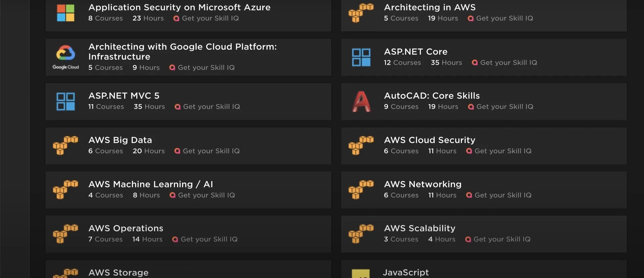
Task: Click Get your Skill IQ for AWS Machine Learning
Action: 207,195
